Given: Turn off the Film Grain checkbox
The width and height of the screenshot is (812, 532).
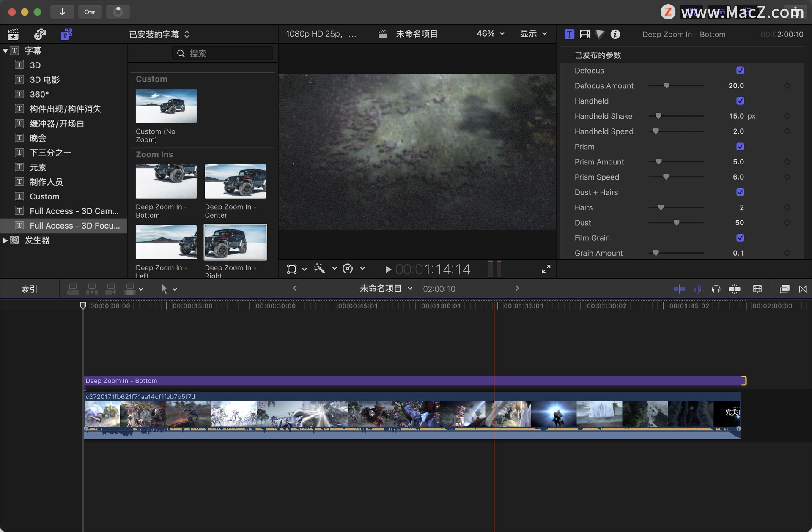Looking at the screenshot, I should point(740,238).
